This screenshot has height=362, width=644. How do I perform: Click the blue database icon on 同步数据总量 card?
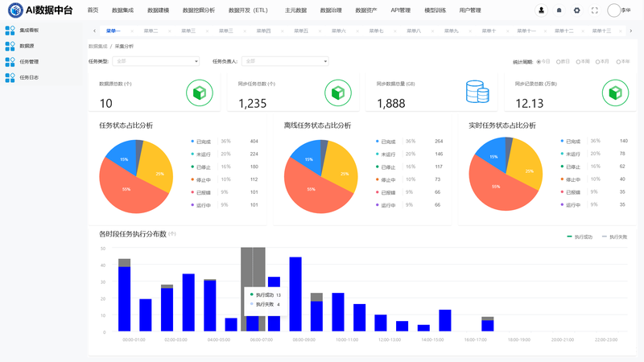(477, 92)
